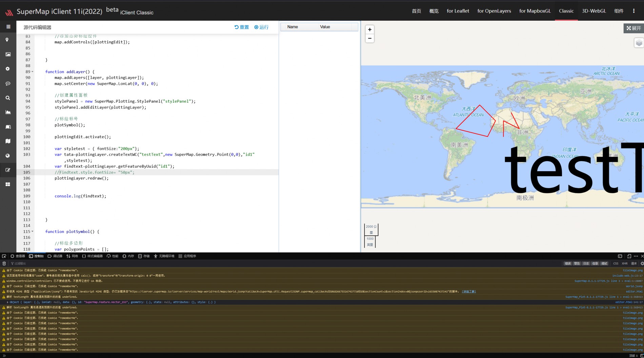The width and height of the screenshot is (644, 358).
Task: Choose iframe target icon in DevTools toolbar
Action: (x=620, y=256)
